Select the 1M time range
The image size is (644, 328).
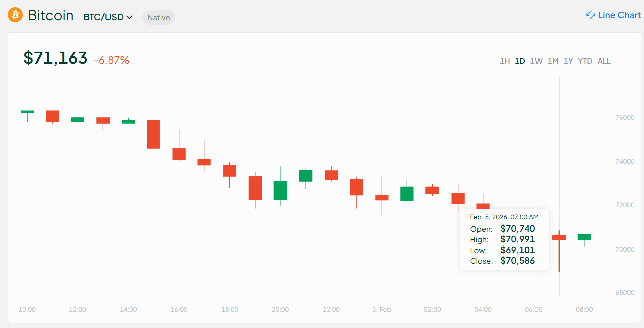pyautogui.click(x=553, y=61)
